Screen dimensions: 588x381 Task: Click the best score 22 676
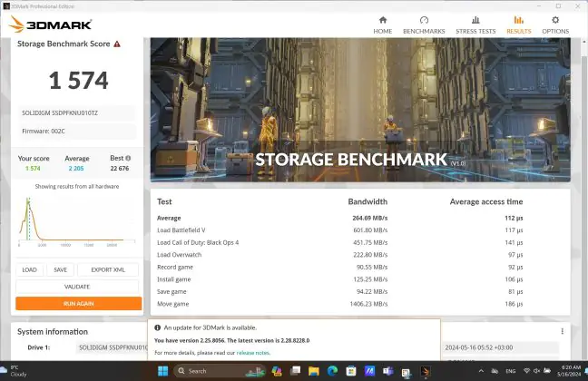click(120, 169)
